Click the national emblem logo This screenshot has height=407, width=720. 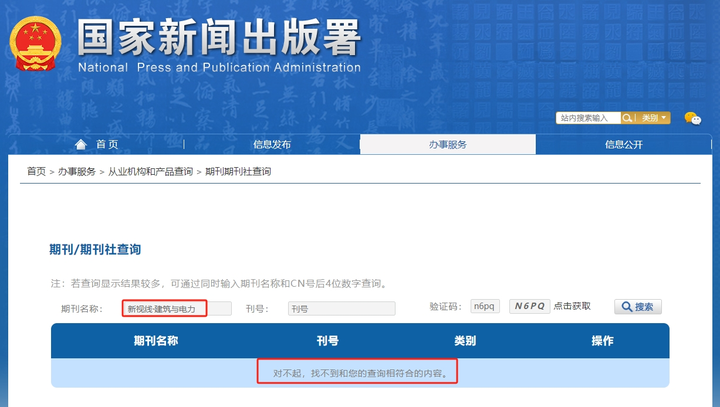point(35,44)
